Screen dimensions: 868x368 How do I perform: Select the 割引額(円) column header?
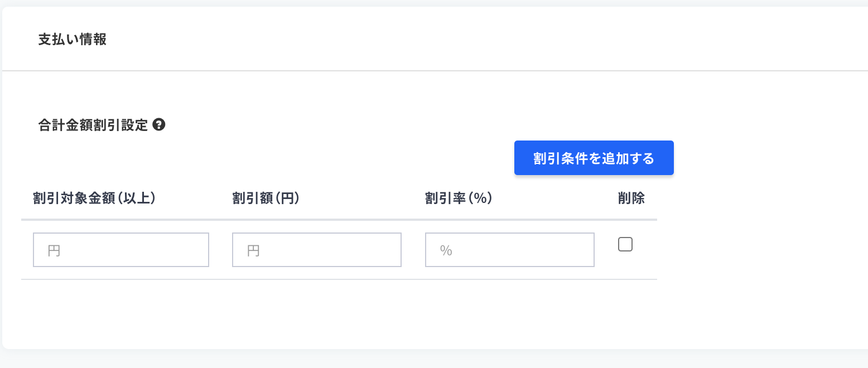tap(266, 198)
